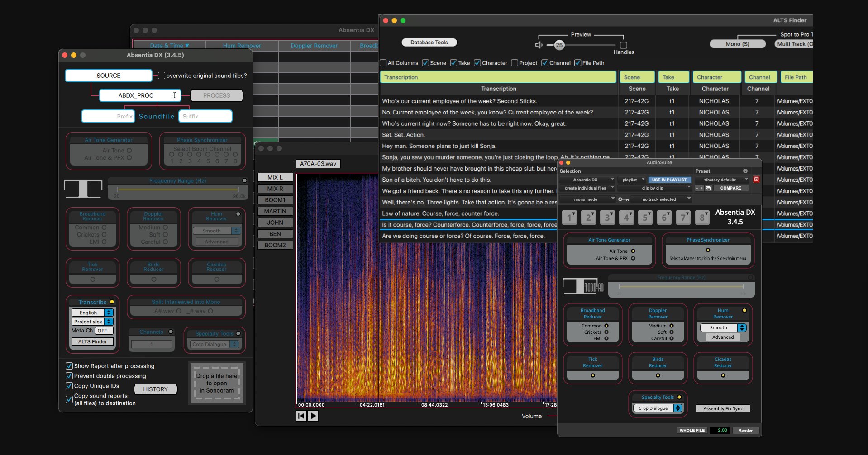Click the HISTORY button
The height and width of the screenshot is (455, 868).
point(155,389)
